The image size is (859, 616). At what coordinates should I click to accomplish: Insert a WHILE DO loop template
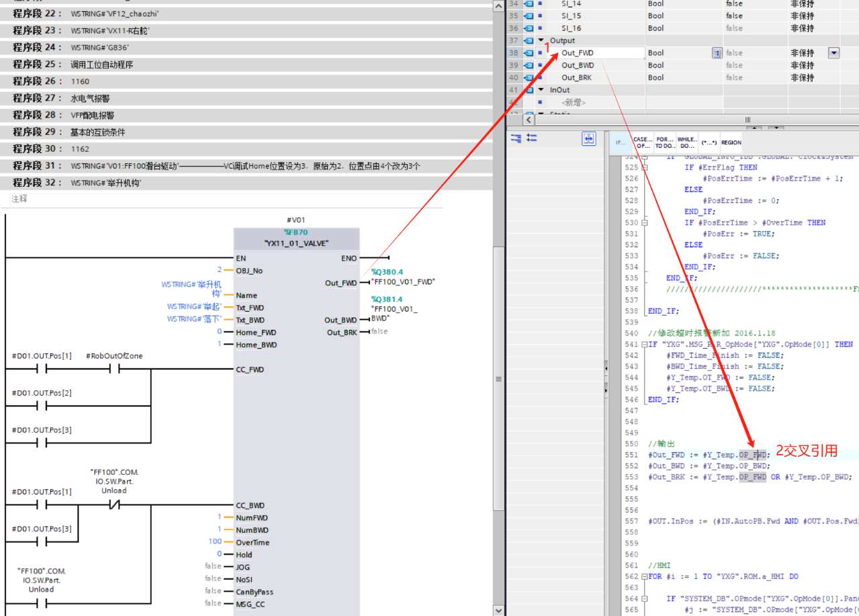[x=687, y=142]
